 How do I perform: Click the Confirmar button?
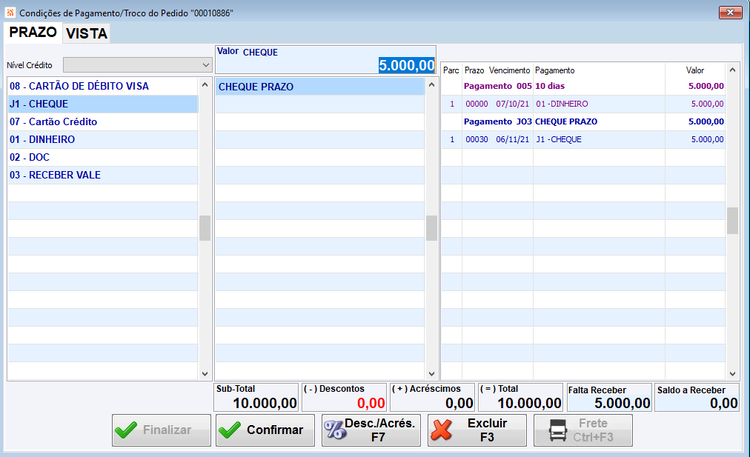265,430
